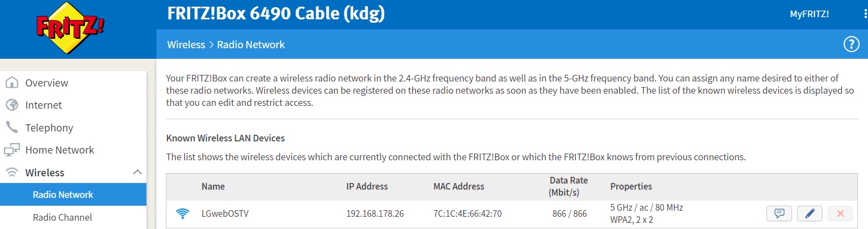Open the speech bubble details for LGwebOSTV
868x229 pixels.
tap(779, 213)
